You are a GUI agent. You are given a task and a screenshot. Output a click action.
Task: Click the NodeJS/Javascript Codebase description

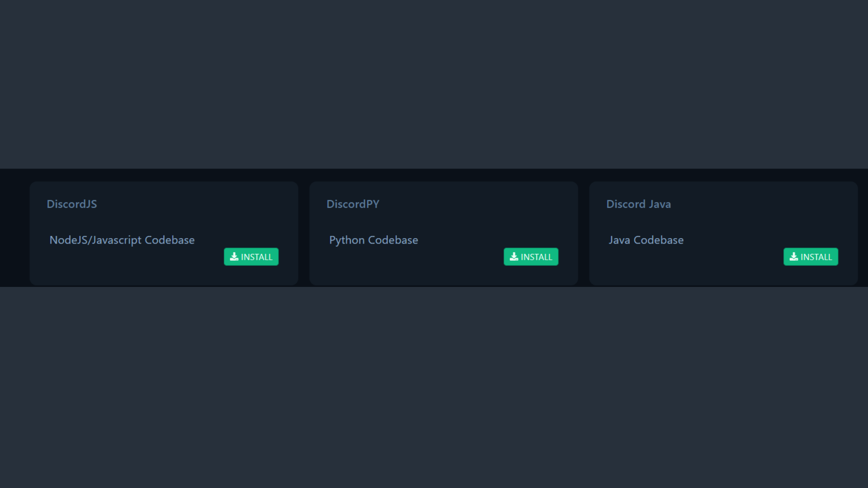coord(122,240)
